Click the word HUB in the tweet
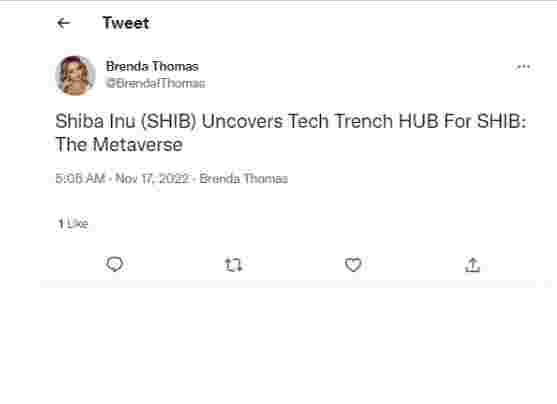Viewport: 557px width, 404px height. 418,121
